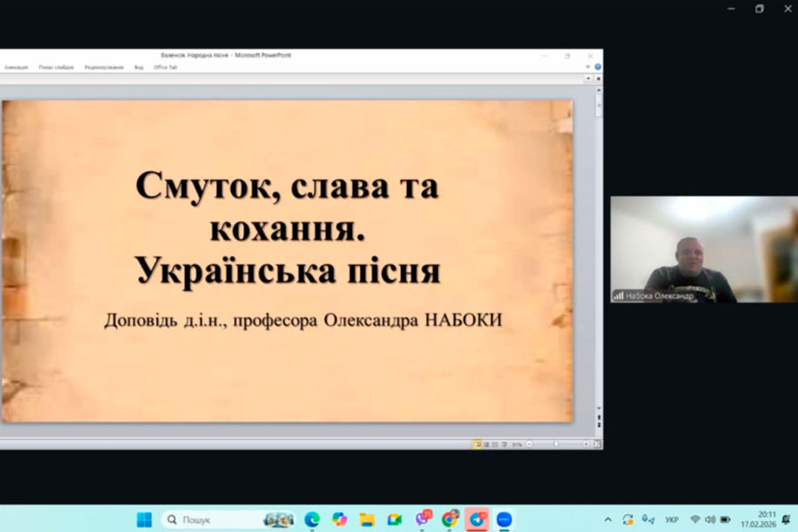Open the Рецензування ribbon tab
The height and width of the screenshot is (532, 798).
103,66
